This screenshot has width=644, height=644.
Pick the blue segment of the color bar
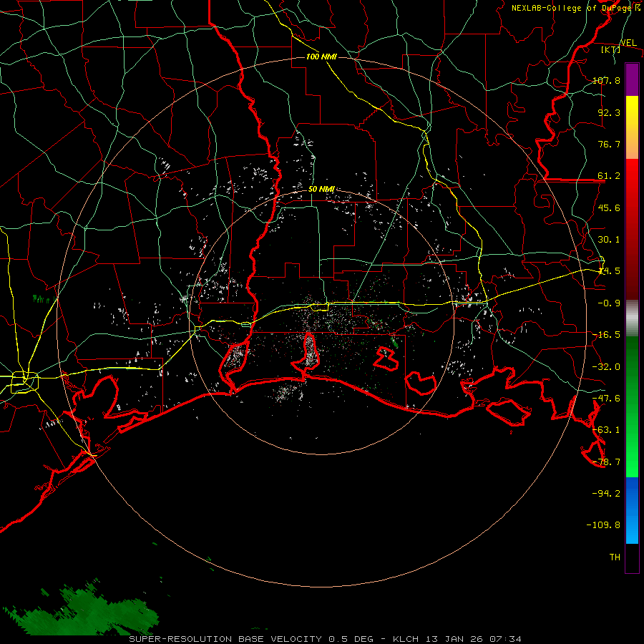pyautogui.click(x=632, y=510)
